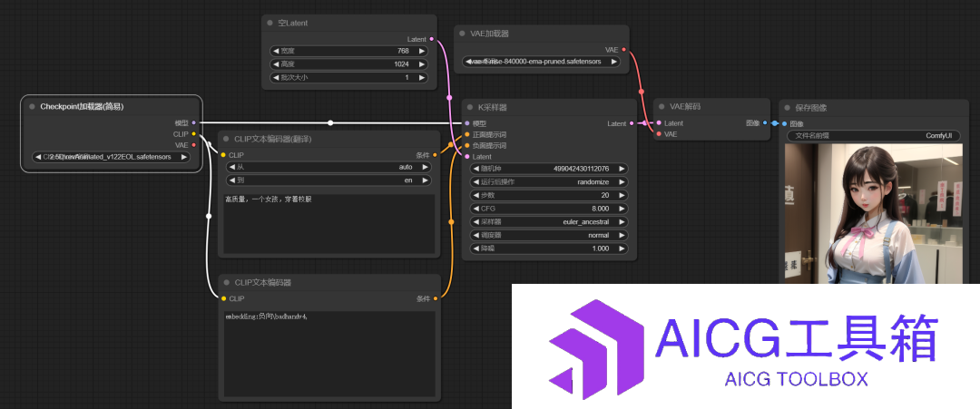
Task: Click the positive prompt text box in CLIP文本编码器(翻译)
Action: point(328,224)
